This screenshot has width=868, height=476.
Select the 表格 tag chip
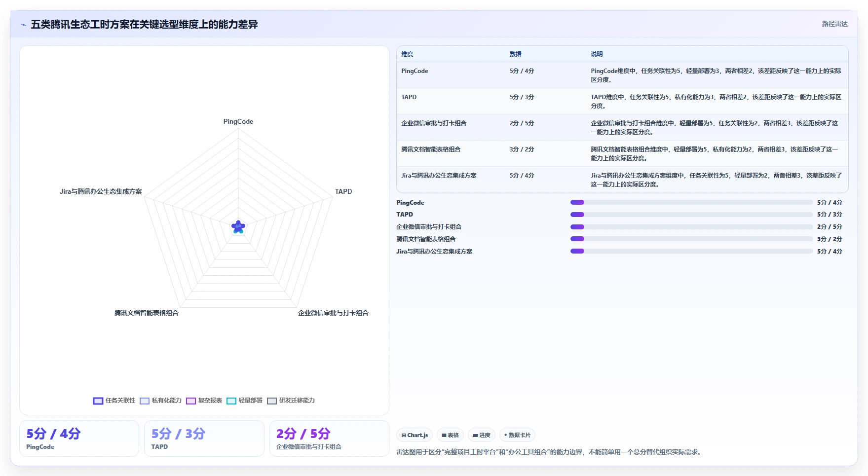tap(450, 435)
